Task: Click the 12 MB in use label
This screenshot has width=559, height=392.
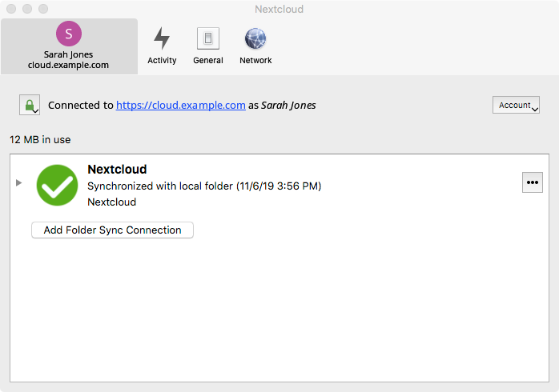Action: tap(40, 139)
